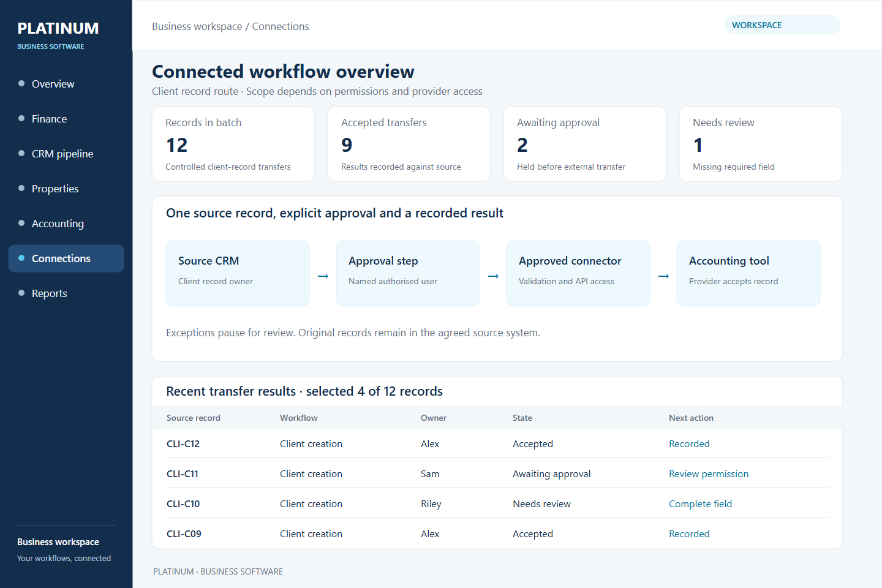Click the Needs review state cell
Screen dimensions: 882x588
click(541, 504)
